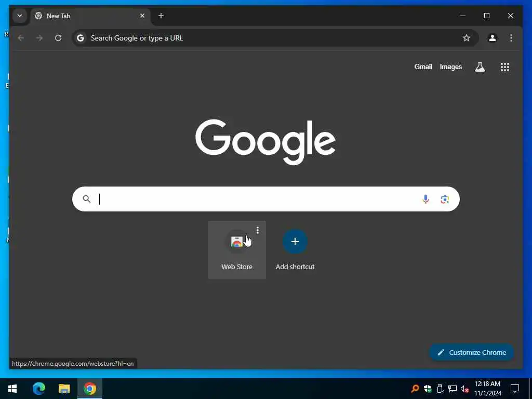The width and height of the screenshot is (532, 399).
Task: Open the tab search dropdown arrow
Action: pyautogui.click(x=20, y=16)
